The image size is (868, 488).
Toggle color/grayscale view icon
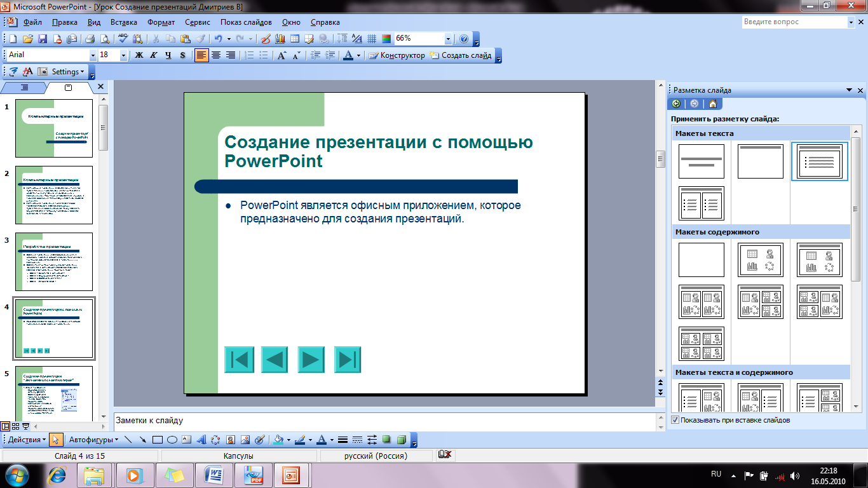tap(385, 39)
